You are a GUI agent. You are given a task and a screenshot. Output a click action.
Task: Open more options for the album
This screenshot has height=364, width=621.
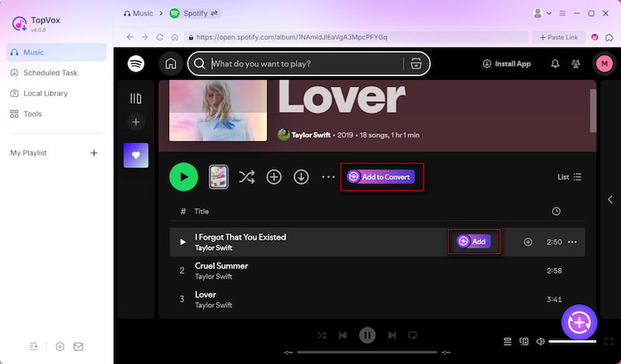(328, 177)
